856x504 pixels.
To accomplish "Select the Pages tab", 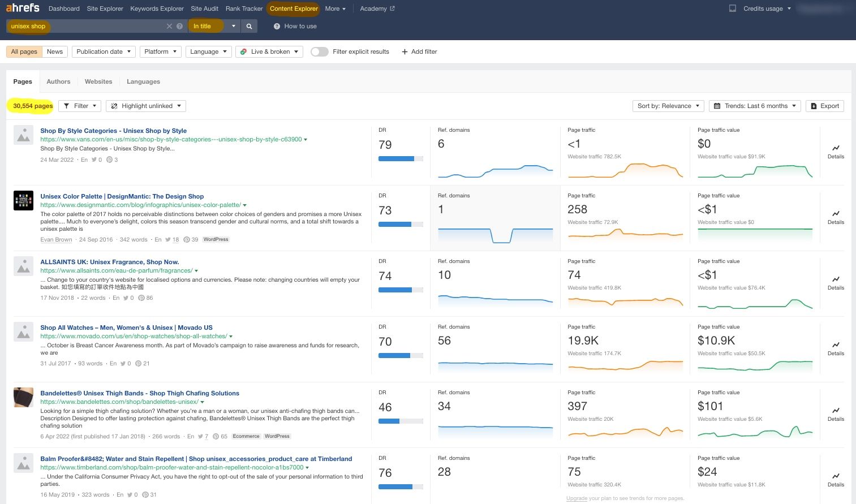I will point(23,81).
